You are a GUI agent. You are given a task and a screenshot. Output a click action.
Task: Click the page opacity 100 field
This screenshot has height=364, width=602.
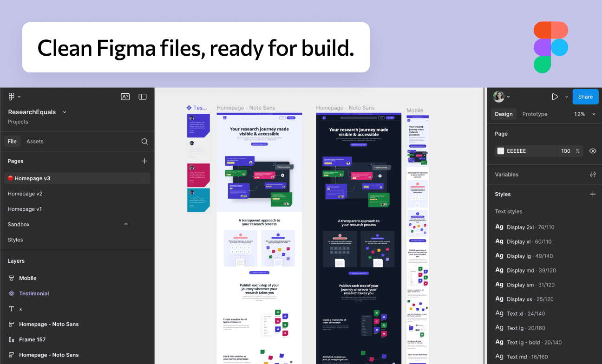pyautogui.click(x=565, y=151)
